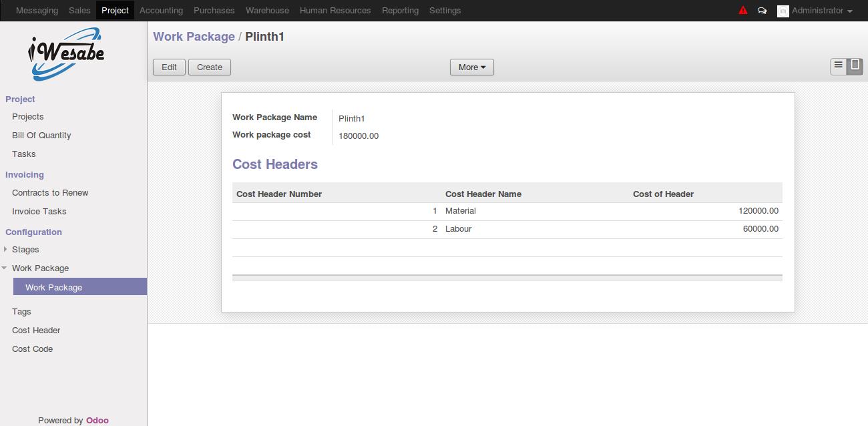Click the Cost Headers section heading
The image size is (868, 426).
point(275,164)
